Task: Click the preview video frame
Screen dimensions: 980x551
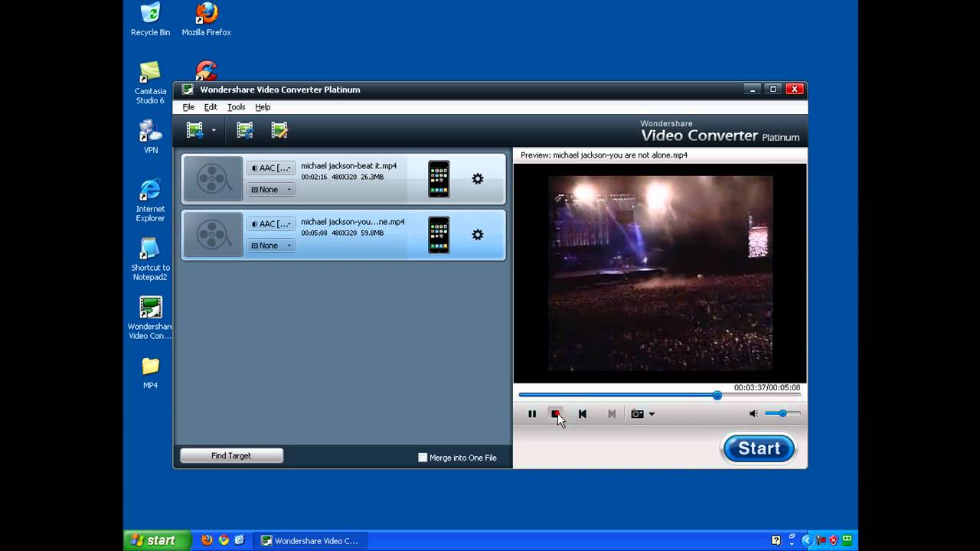Action: [660, 273]
